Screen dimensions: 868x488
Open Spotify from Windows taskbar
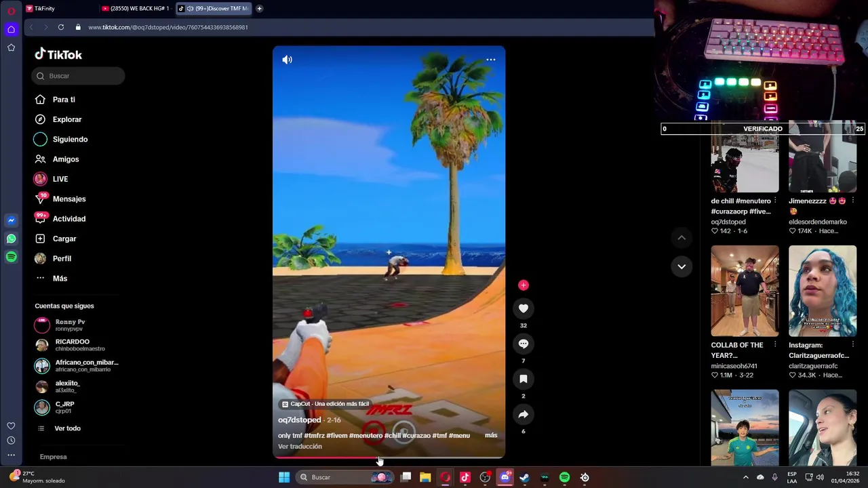tap(564, 477)
